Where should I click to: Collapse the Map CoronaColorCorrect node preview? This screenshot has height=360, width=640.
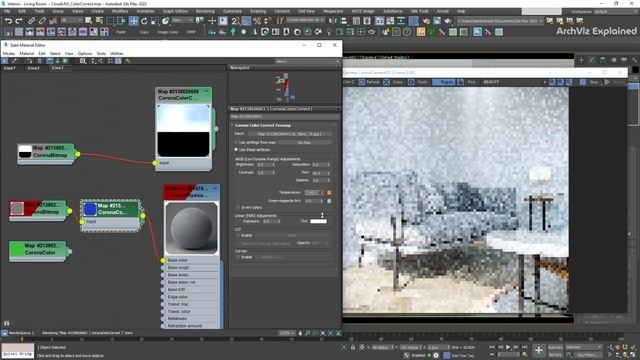[207, 91]
